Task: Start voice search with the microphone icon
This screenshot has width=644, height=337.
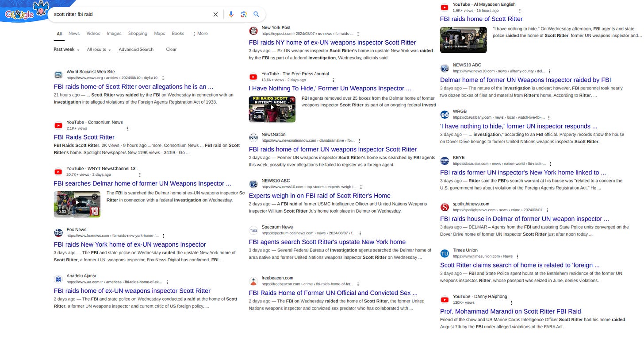Action: pos(231,14)
